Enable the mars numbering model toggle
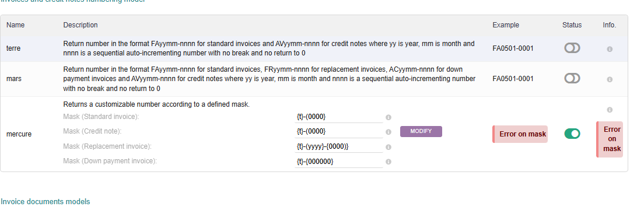 pos(572,78)
